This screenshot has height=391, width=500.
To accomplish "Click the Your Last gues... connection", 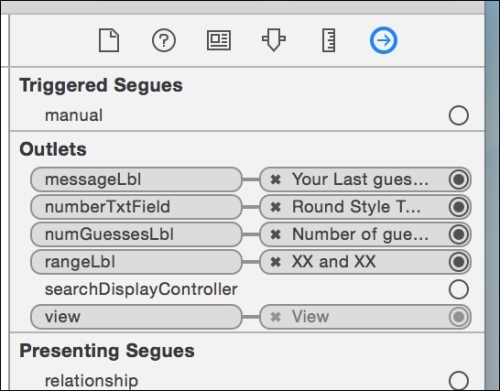I will tap(365, 180).
